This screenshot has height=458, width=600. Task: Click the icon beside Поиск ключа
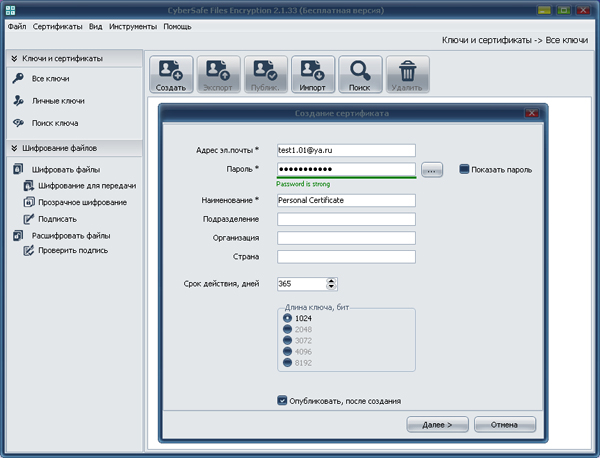point(18,123)
